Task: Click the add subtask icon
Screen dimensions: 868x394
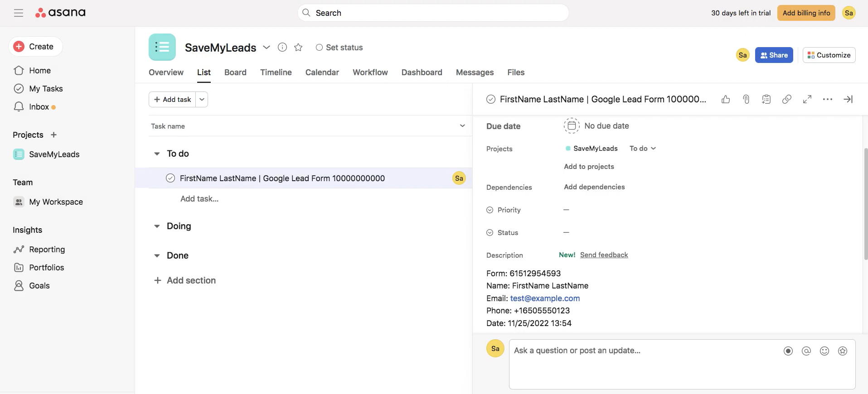Action: (x=766, y=99)
